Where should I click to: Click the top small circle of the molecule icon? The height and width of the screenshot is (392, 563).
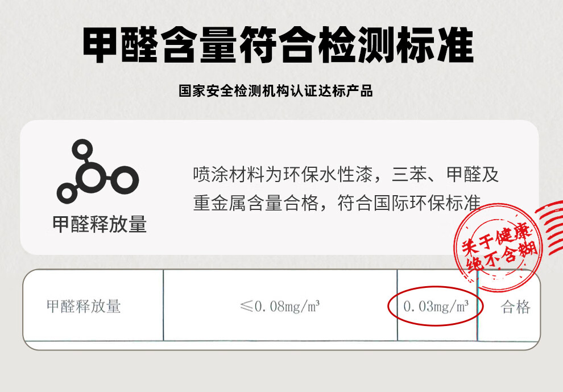point(82,149)
